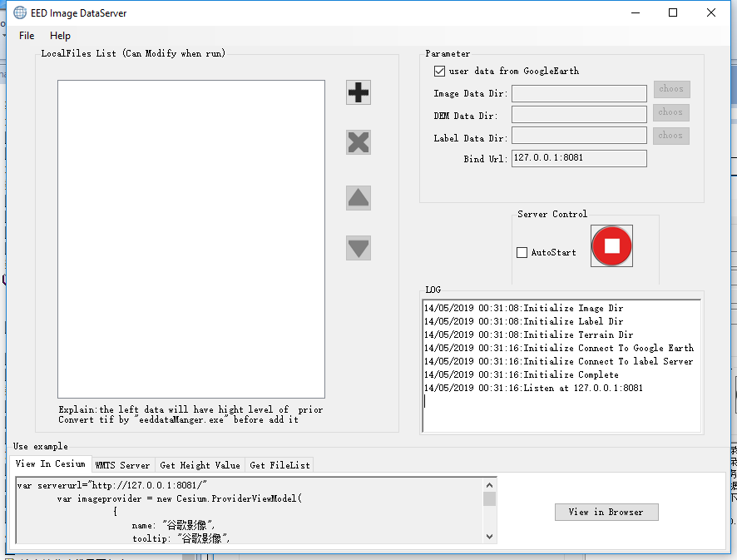The image size is (737, 560).
Task: Click choos button for Label Data Dir
Action: tap(670, 136)
